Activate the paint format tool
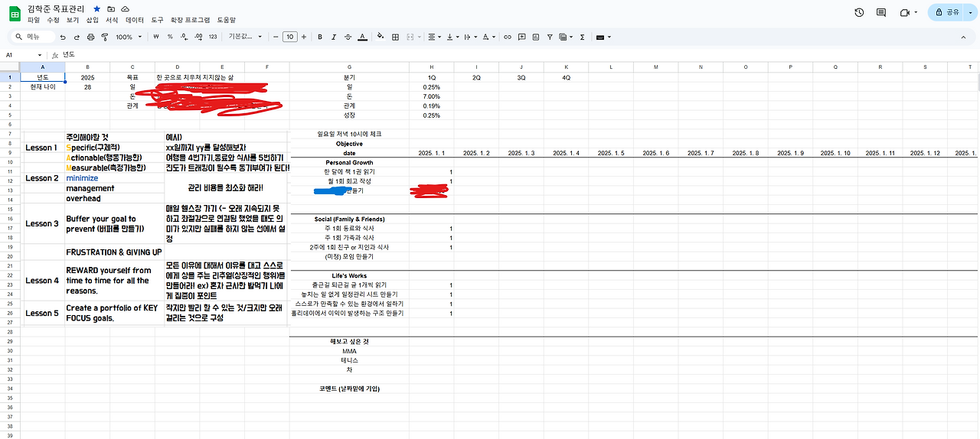 pyautogui.click(x=105, y=37)
